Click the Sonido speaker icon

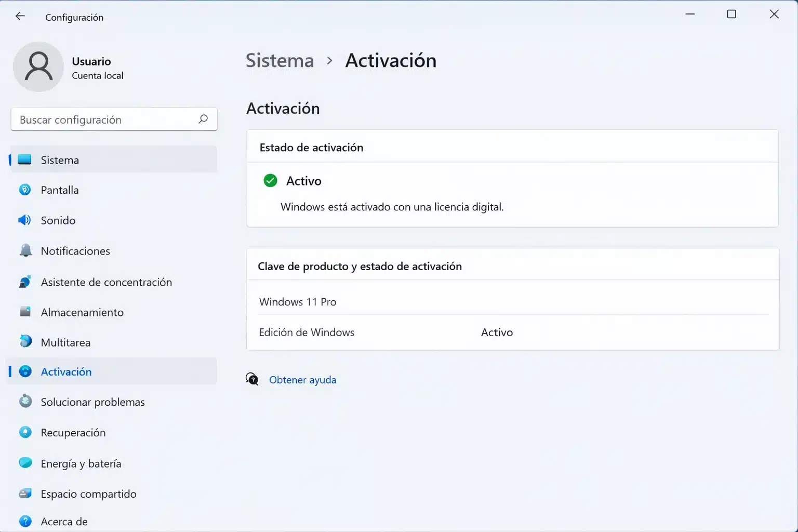(x=25, y=220)
